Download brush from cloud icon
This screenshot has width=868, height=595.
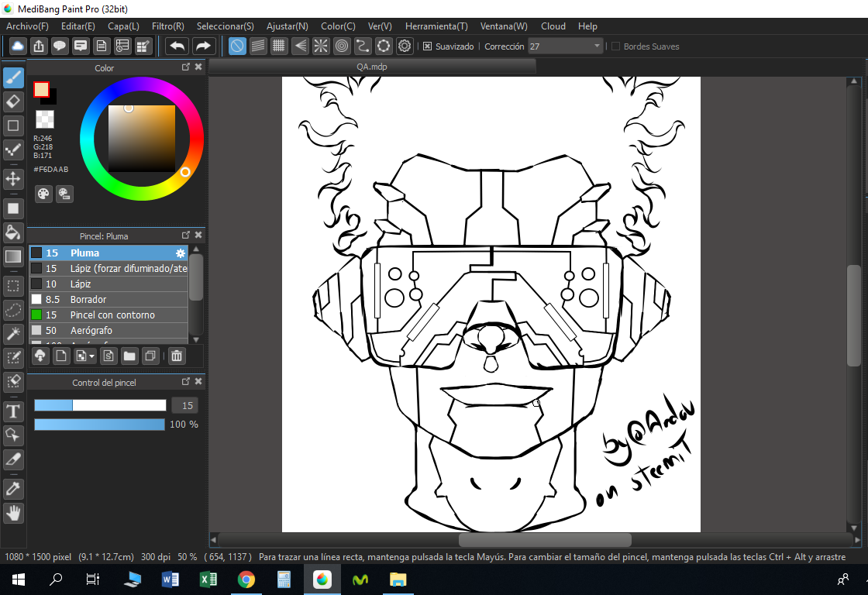40,356
